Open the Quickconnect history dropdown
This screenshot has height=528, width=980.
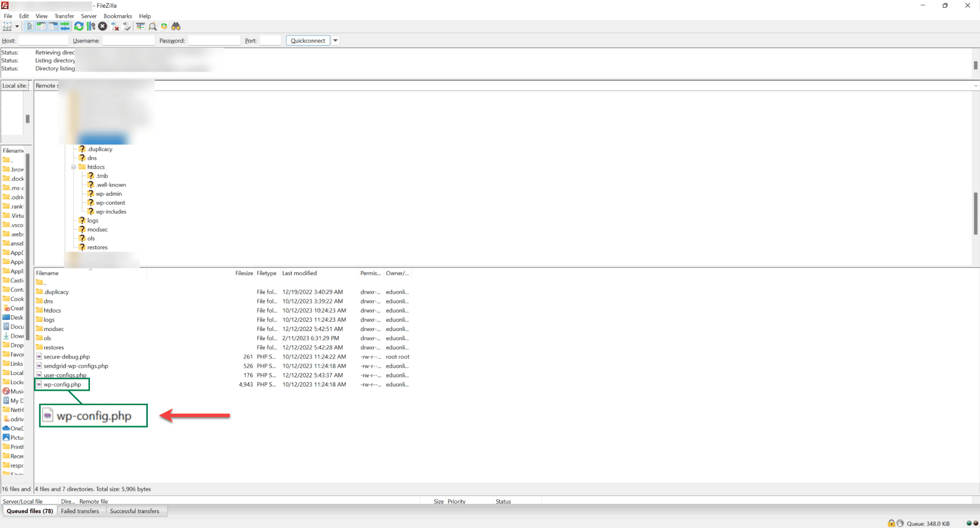[335, 40]
